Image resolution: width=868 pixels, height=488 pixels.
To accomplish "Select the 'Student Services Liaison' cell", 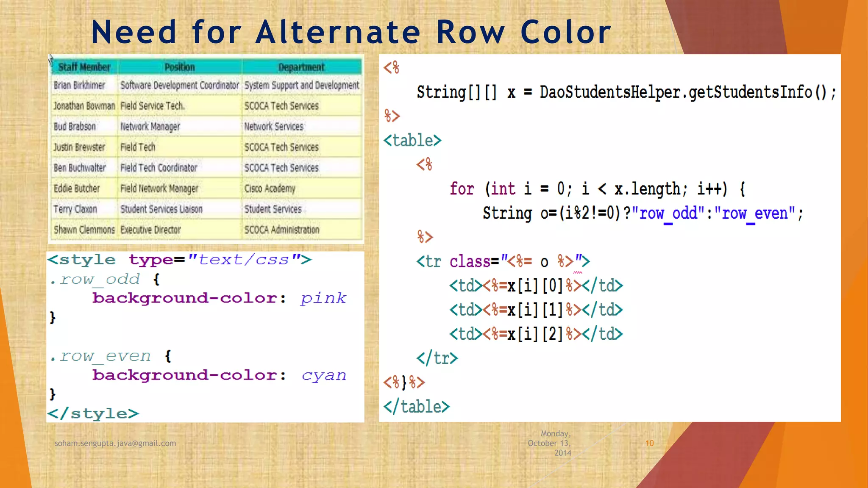I will 180,209.
